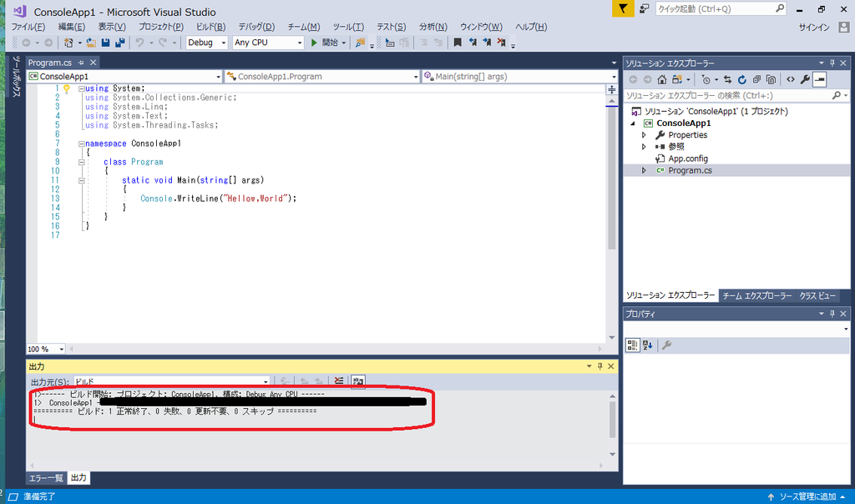
Task: Open the ビルド(B) build menu
Action: click(x=210, y=27)
